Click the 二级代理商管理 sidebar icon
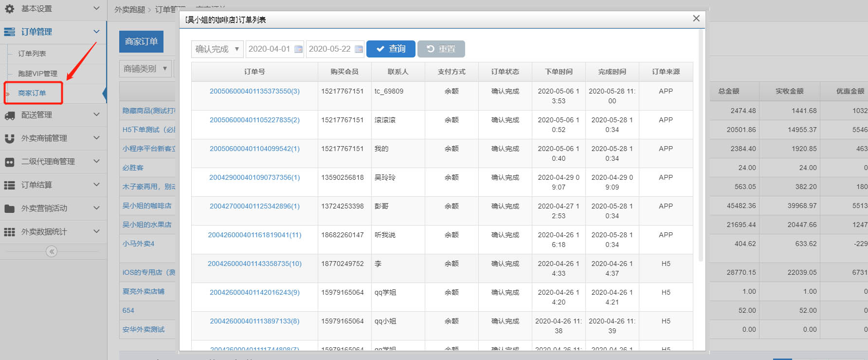Screen dimensions: 868x360 (x=9, y=162)
